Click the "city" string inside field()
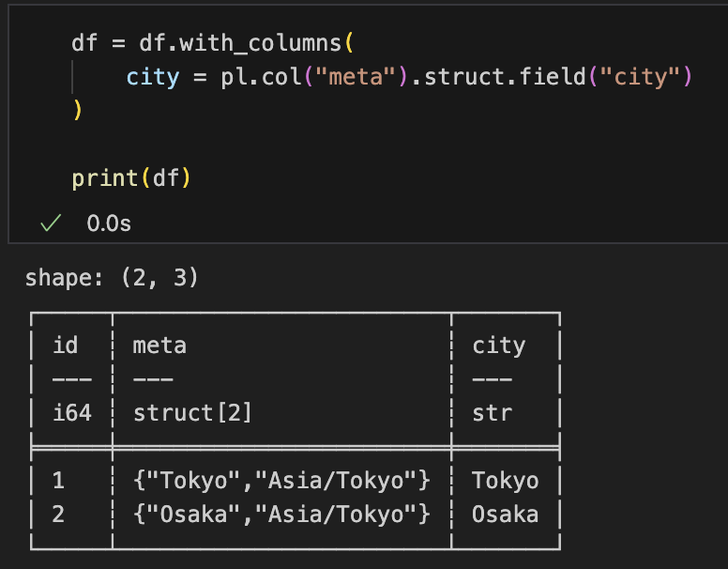 coord(640,77)
